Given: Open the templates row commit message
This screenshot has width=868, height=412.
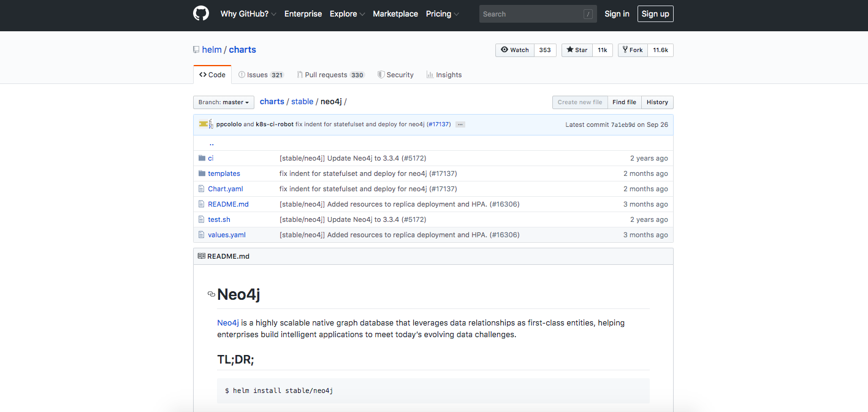Looking at the screenshot, I should pyautogui.click(x=368, y=174).
